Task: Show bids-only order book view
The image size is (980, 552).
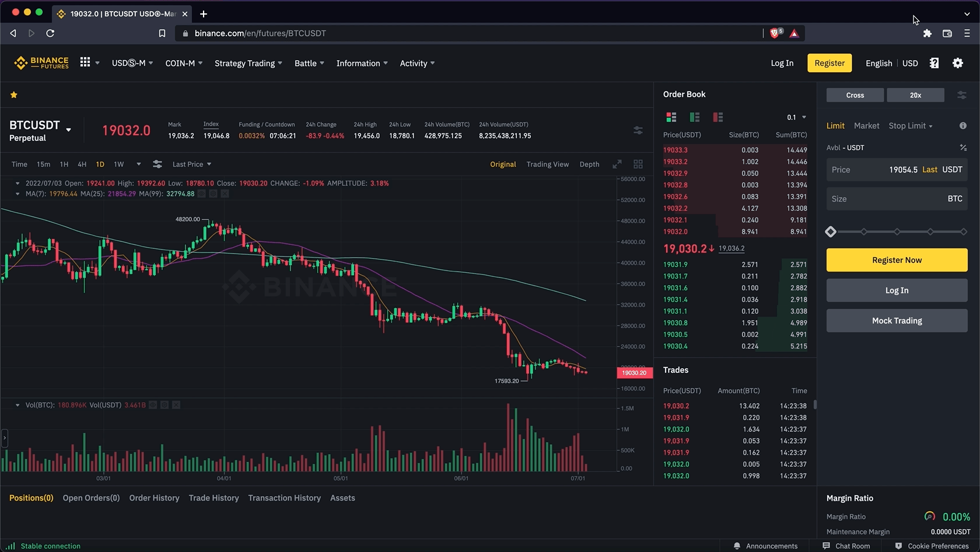Action: [x=695, y=117]
